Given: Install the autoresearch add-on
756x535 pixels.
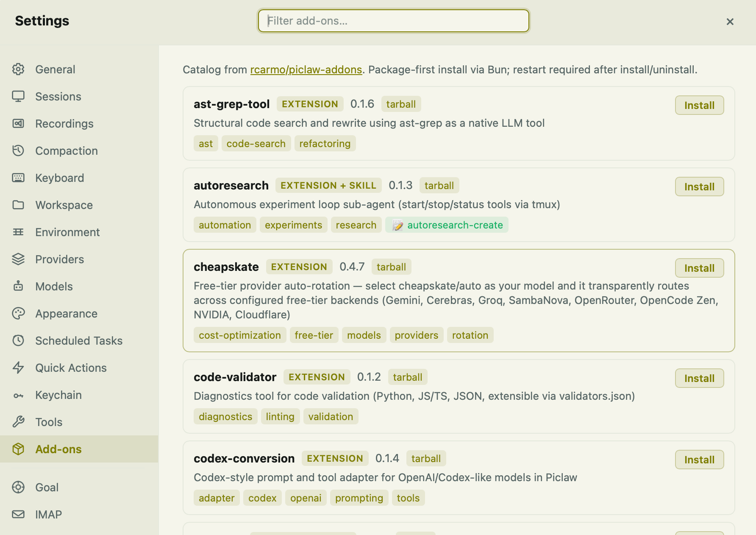Looking at the screenshot, I should [x=699, y=187].
